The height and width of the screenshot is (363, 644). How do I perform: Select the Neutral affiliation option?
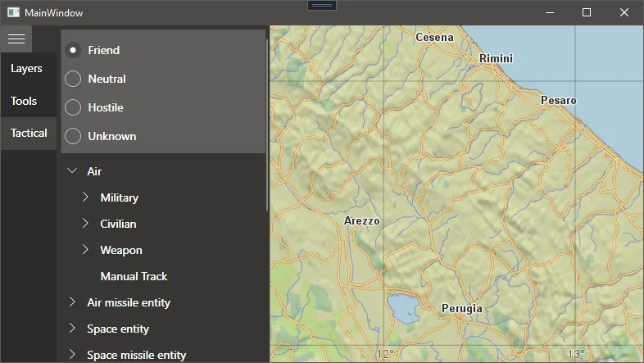tap(73, 79)
